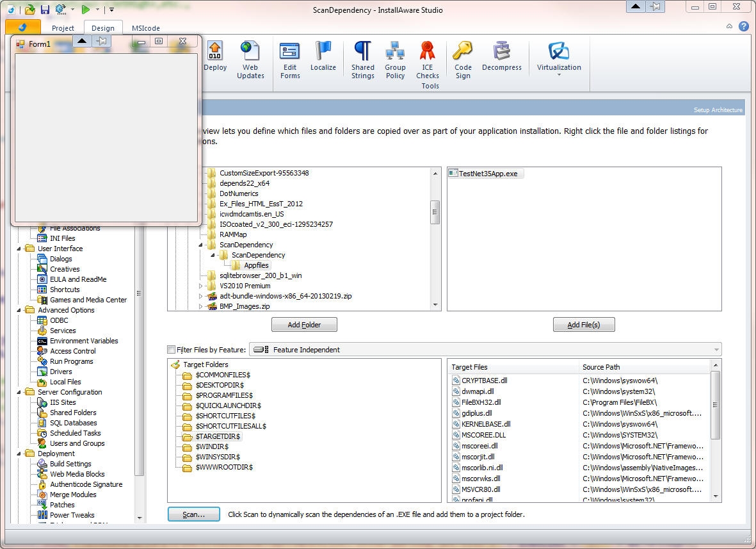Viewport: 756px width, 549px height.
Task: Click the Form1 window icon in its title bar
Action: [20, 44]
